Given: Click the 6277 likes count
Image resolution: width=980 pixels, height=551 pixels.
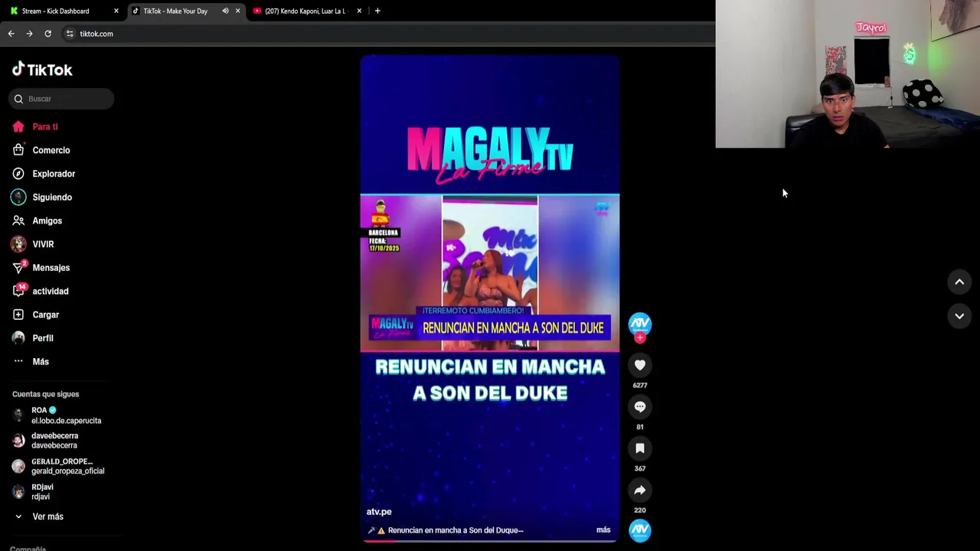Looking at the screenshot, I should (x=640, y=386).
